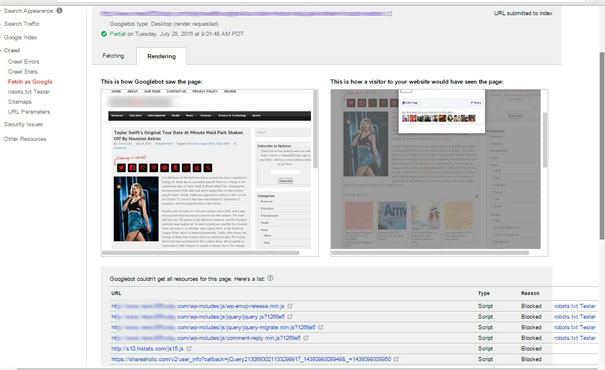
Task: Click the info icon beside Search Appearance
Action: [x=59, y=10]
